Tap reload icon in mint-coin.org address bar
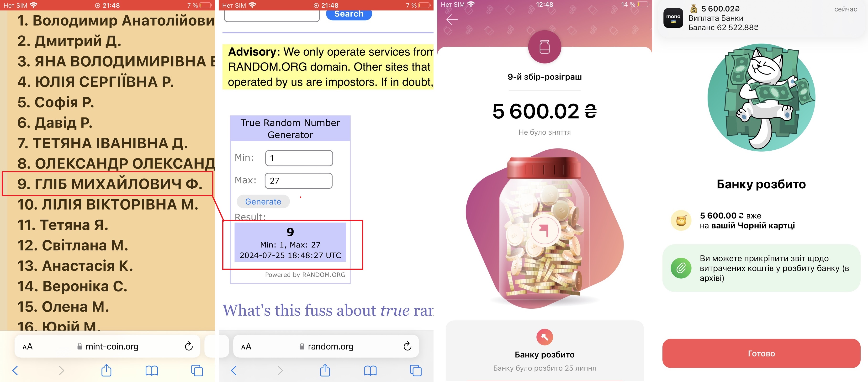 (x=189, y=346)
